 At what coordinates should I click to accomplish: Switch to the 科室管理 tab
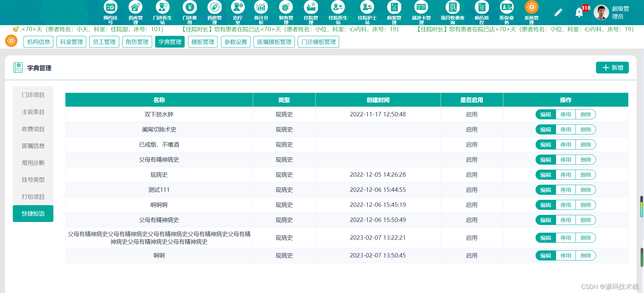(x=72, y=42)
